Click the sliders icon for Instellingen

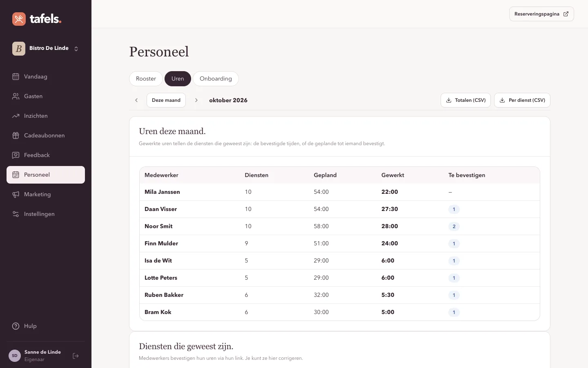[x=16, y=214]
